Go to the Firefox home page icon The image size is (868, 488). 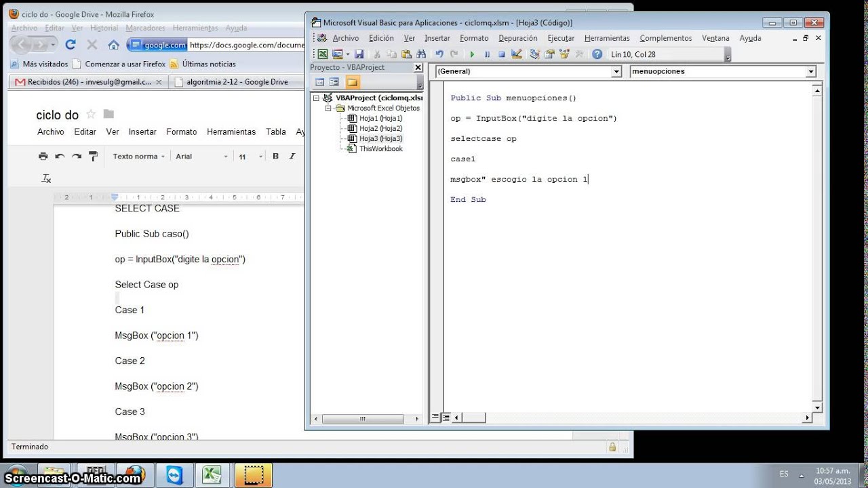tap(113, 45)
